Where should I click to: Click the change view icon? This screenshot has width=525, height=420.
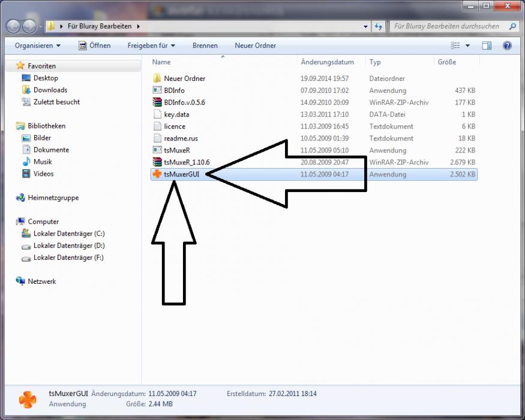pos(455,46)
